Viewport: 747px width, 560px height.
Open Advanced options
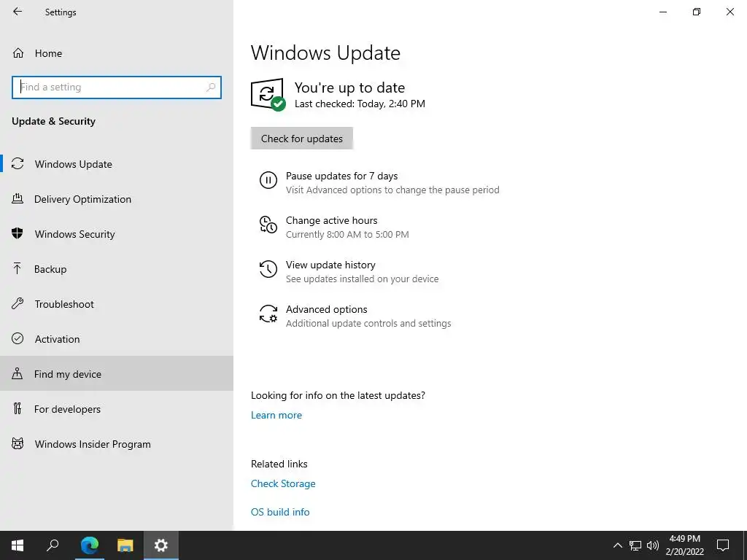355,316
